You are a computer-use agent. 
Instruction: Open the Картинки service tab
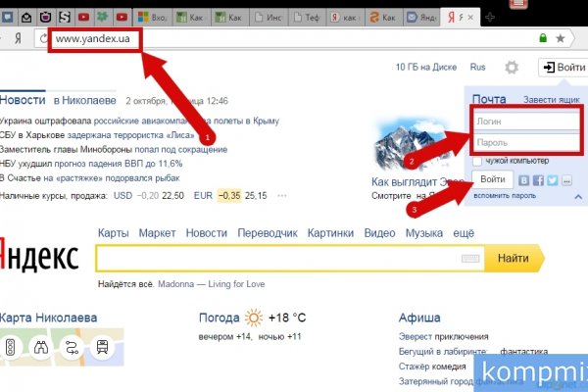[x=330, y=233]
